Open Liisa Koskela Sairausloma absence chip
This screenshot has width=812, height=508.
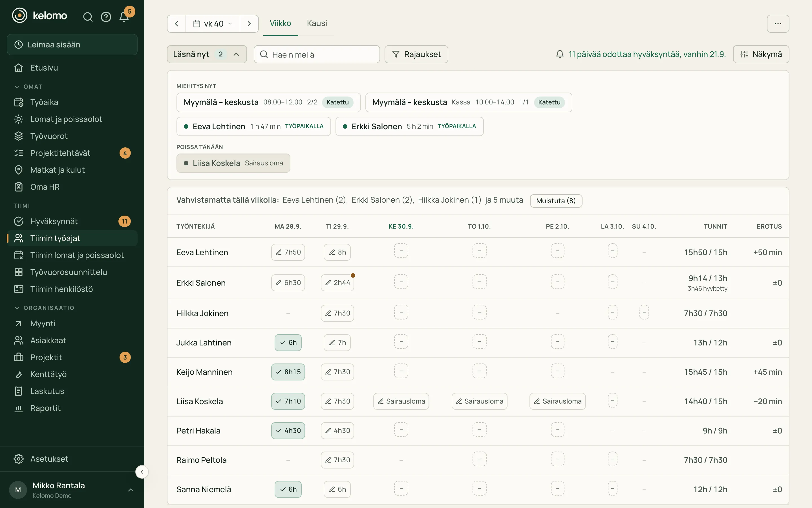[x=233, y=163]
